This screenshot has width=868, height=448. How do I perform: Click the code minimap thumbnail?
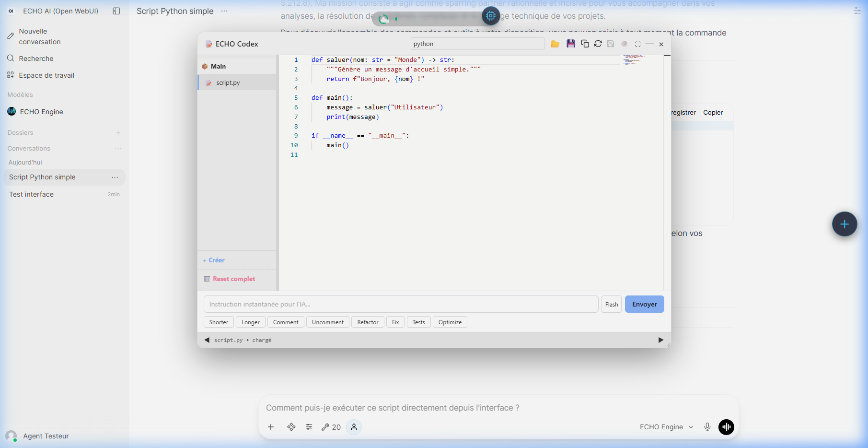pos(634,59)
